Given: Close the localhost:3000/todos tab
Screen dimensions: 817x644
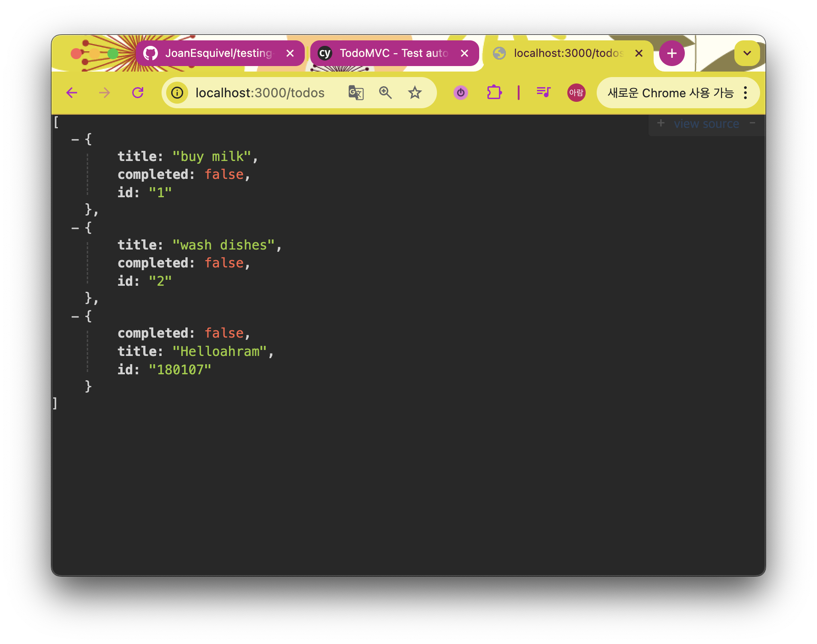Looking at the screenshot, I should 639,53.
